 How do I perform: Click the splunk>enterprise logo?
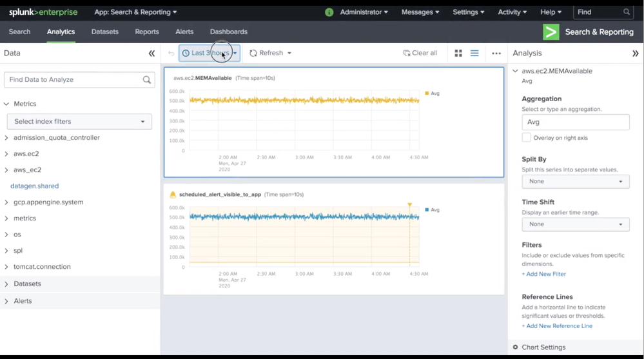tap(43, 12)
